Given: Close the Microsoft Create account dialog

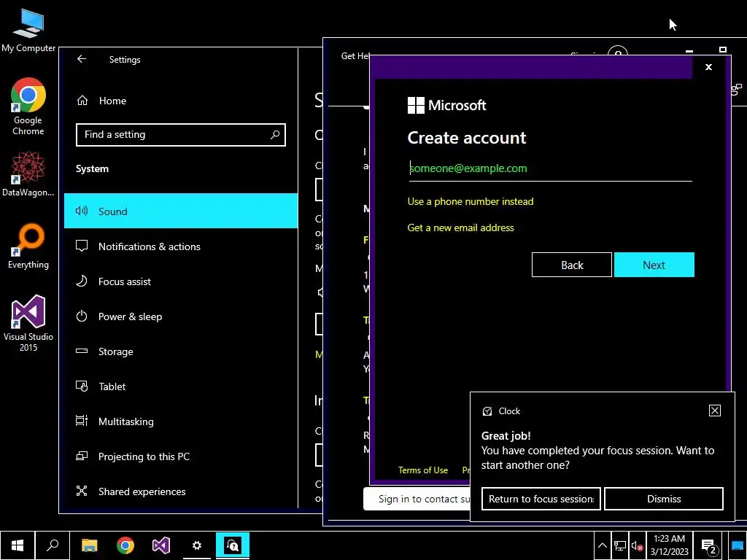Looking at the screenshot, I should coord(708,67).
